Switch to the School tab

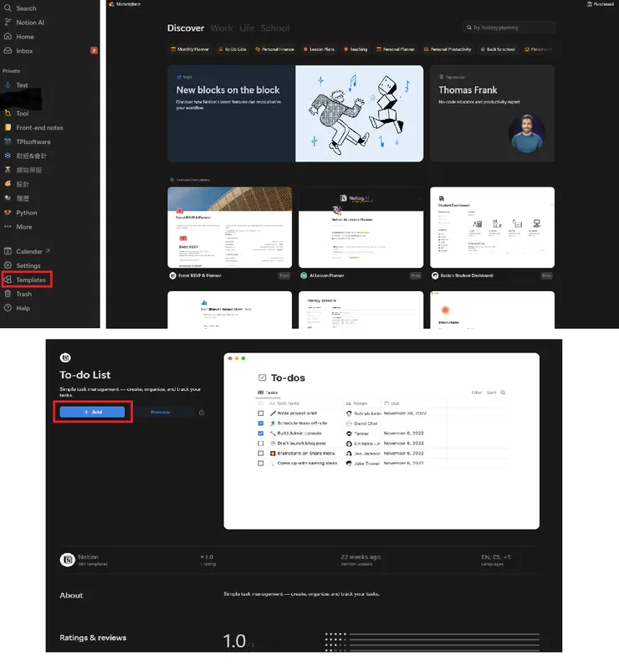[x=274, y=28]
